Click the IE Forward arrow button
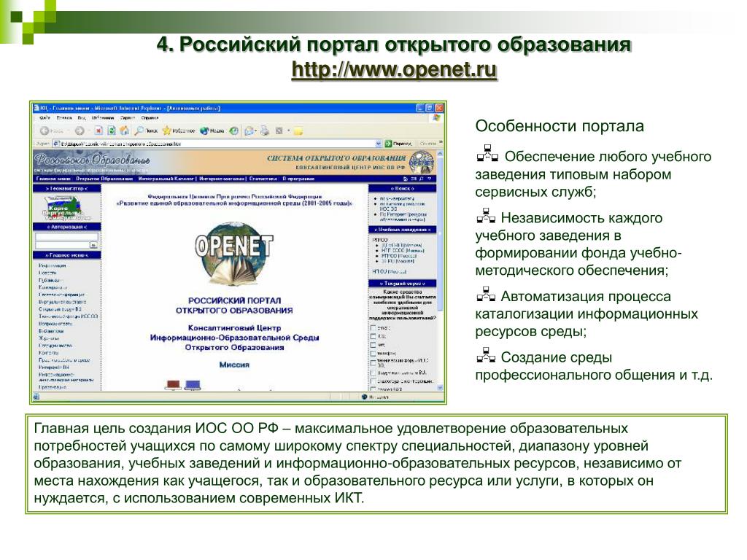The image size is (747, 560). pyautogui.click(x=80, y=131)
